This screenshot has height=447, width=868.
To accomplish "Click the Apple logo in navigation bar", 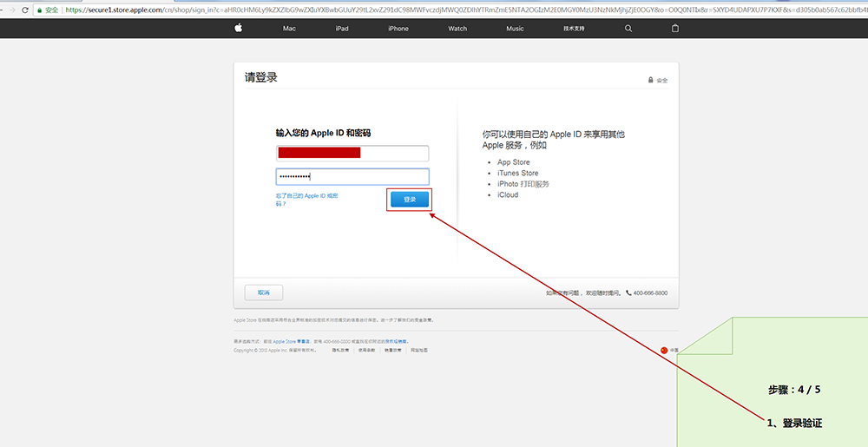I will [x=238, y=28].
